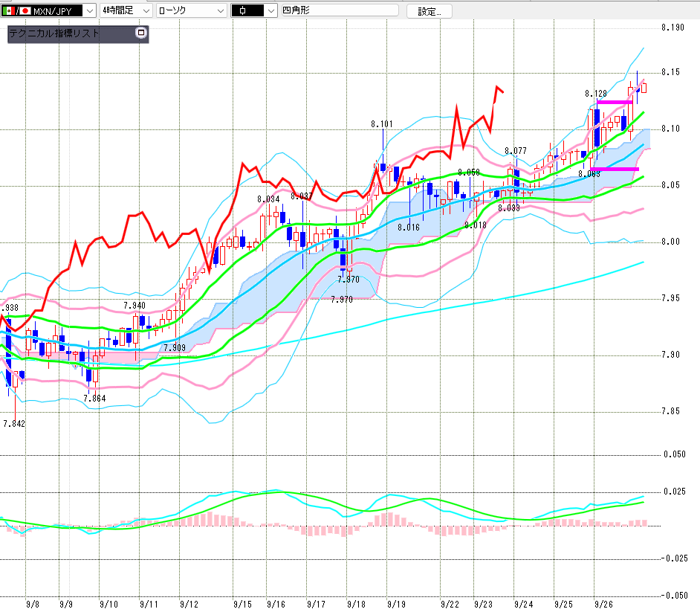The width and height of the screenshot is (700, 612).
Task: Click the 7.842 low price label
Action: [14, 423]
